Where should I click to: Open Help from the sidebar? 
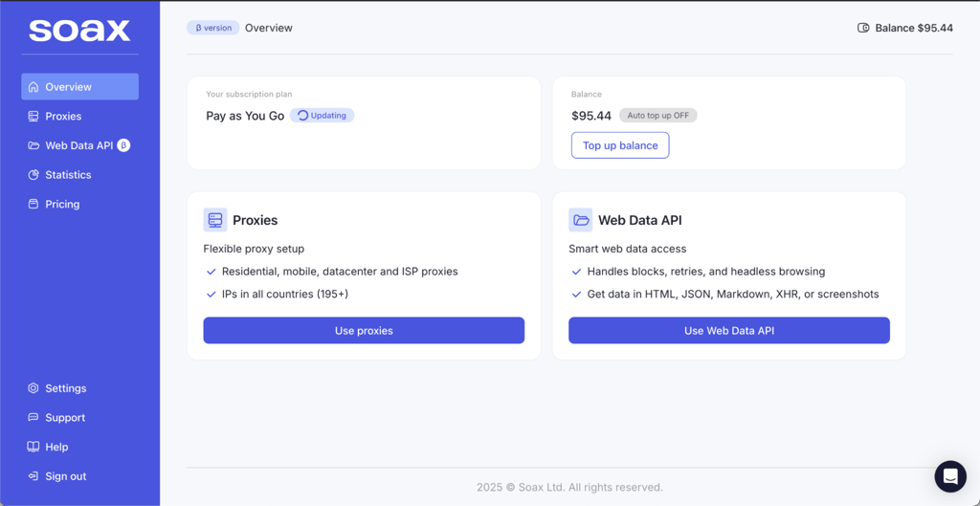click(80, 447)
